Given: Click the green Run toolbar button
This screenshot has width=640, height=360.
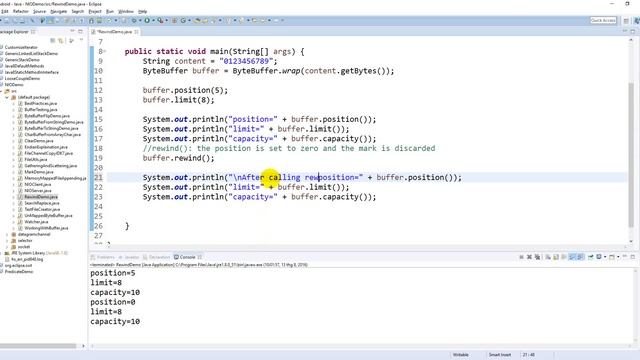Looking at the screenshot, I should [147, 20].
